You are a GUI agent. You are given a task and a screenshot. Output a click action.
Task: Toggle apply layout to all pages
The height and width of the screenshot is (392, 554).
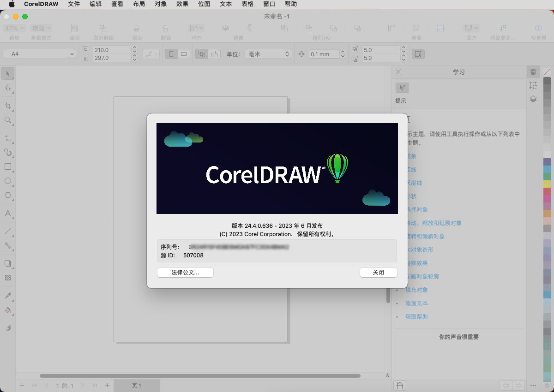pos(202,54)
